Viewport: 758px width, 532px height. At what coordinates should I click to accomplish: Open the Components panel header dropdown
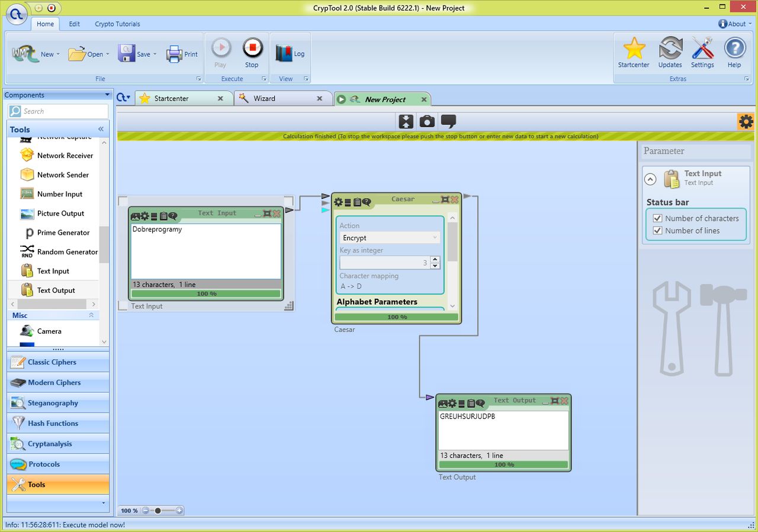pos(107,95)
